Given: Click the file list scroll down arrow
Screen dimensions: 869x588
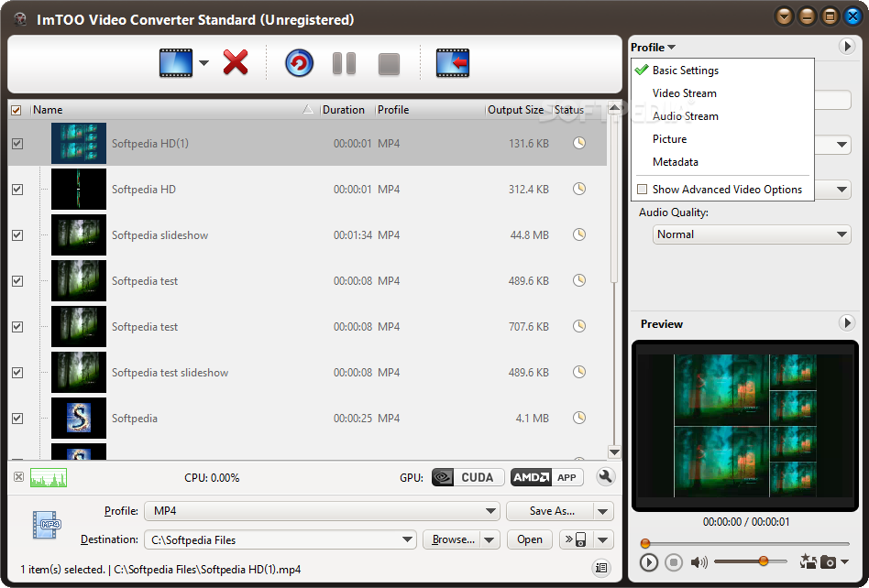Looking at the screenshot, I should click(614, 452).
